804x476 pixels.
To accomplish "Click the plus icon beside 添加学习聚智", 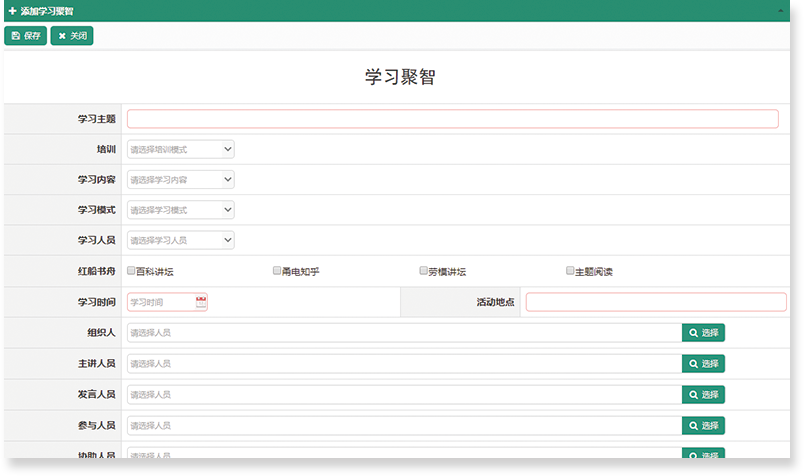I will click(12, 11).
